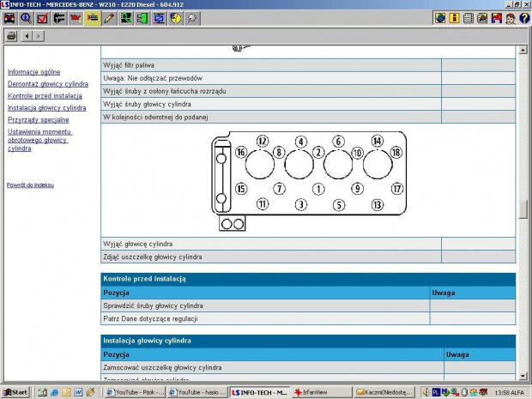Click the vertical scrollbar thumb
532x399 pixels.
pyautogui.click(x=523, y=209)
